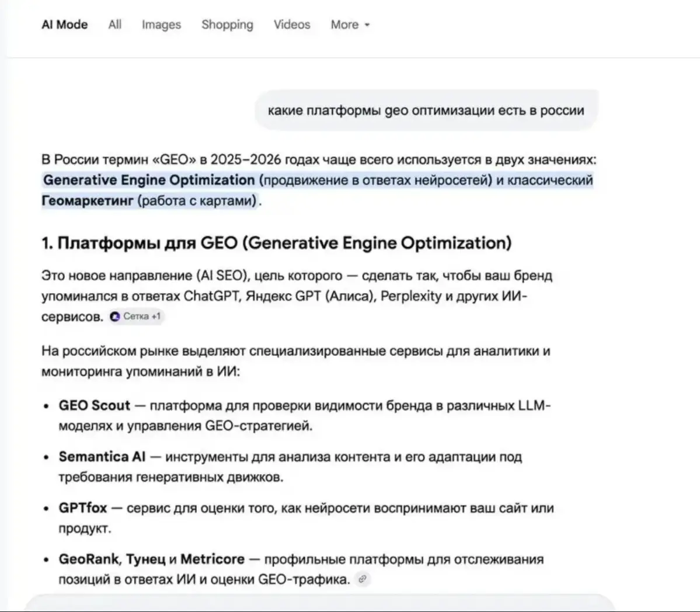Click the source favicon in the Сетка chip
Viewport: 700px width, 612px height.
tap(115, 317)
